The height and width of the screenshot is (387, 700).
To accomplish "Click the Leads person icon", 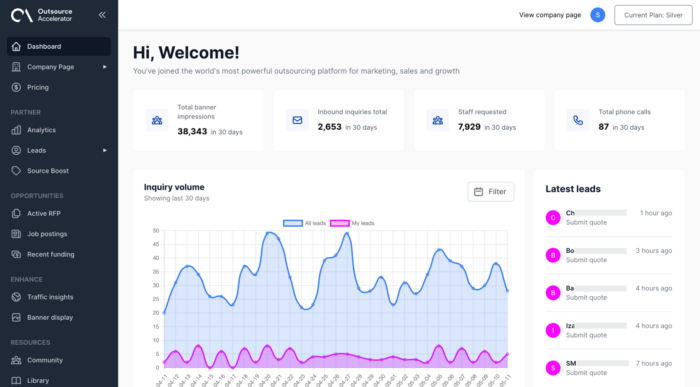I will click(16, 150).
